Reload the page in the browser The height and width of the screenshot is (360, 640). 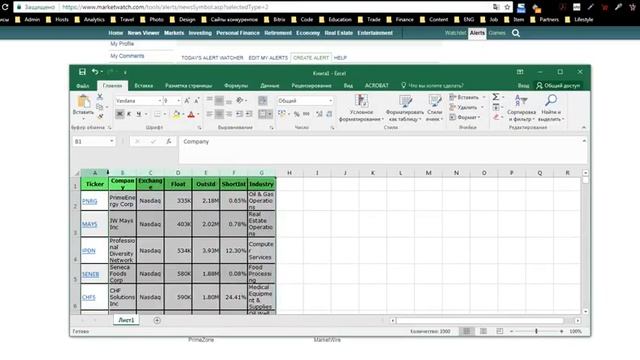coord(5,7)
